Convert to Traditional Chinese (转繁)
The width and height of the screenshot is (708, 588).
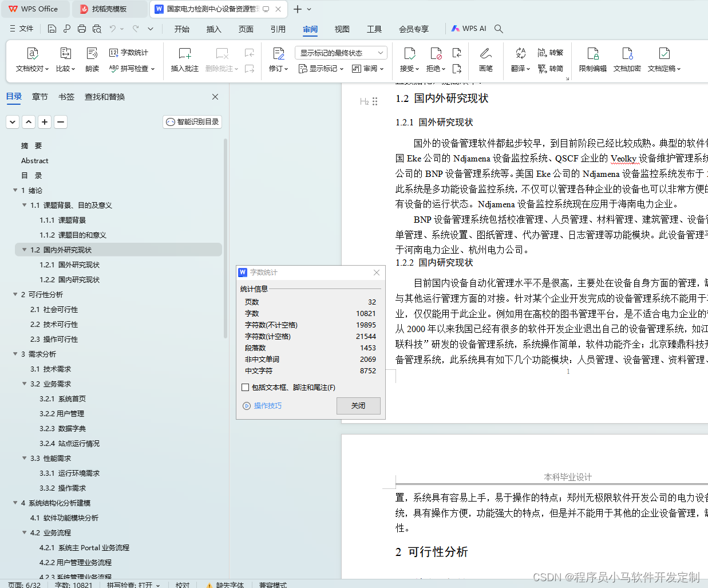[x=551, y=53]
